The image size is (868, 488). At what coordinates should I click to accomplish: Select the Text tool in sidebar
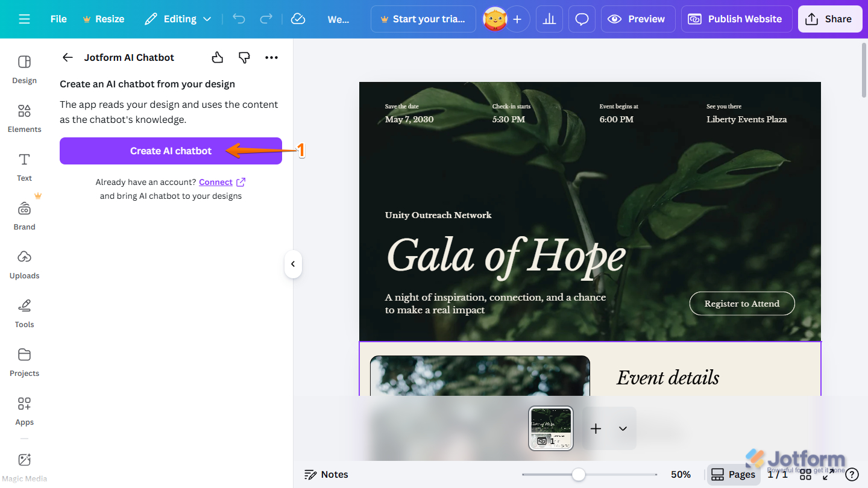(24, 166)
